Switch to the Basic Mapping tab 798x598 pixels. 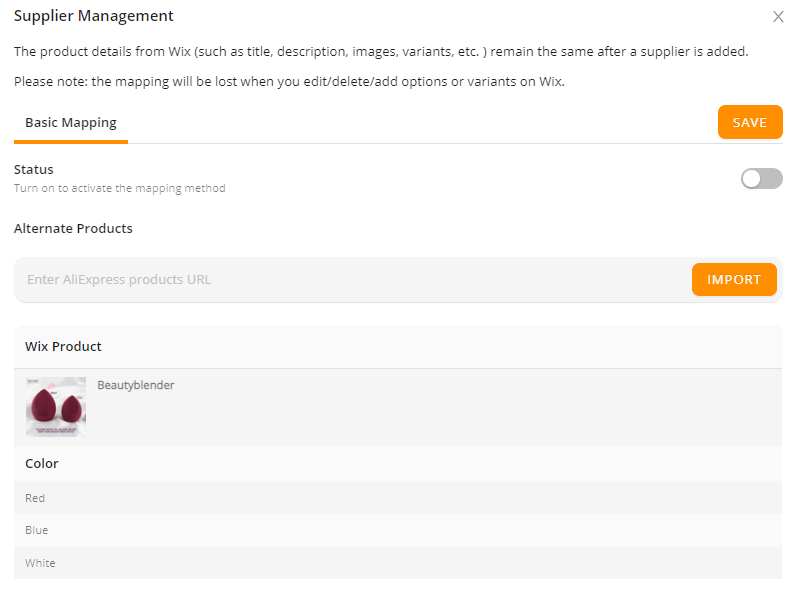pos(71,123)
